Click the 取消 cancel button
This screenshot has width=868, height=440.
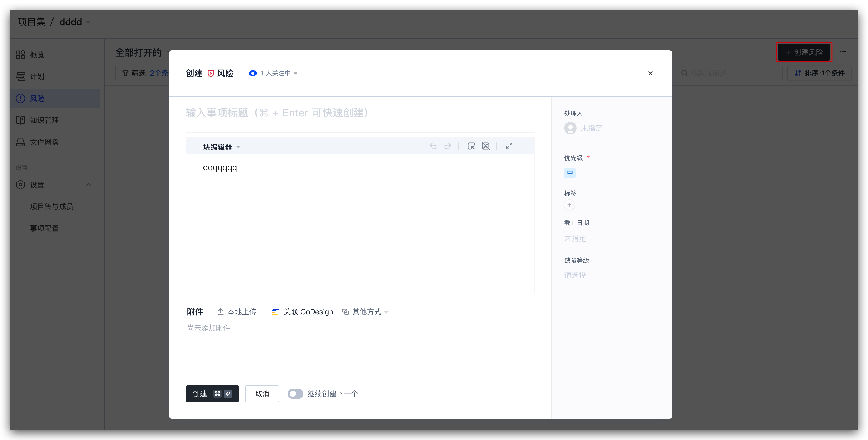pyautogui.click(x=262, y=394)
